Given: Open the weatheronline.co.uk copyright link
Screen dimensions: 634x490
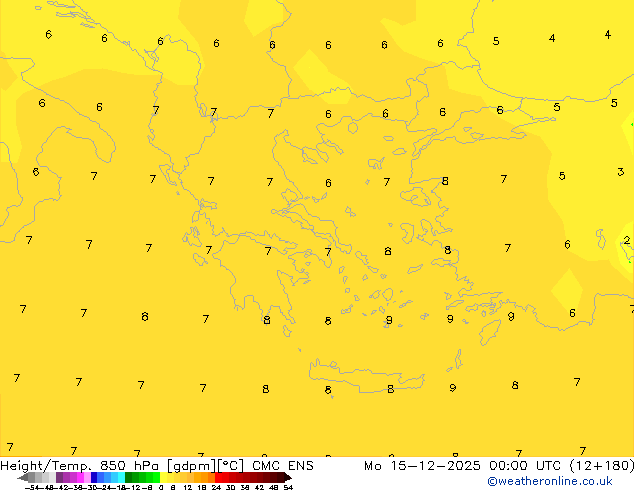Looking at the screenshot, I should click(549, 481).
